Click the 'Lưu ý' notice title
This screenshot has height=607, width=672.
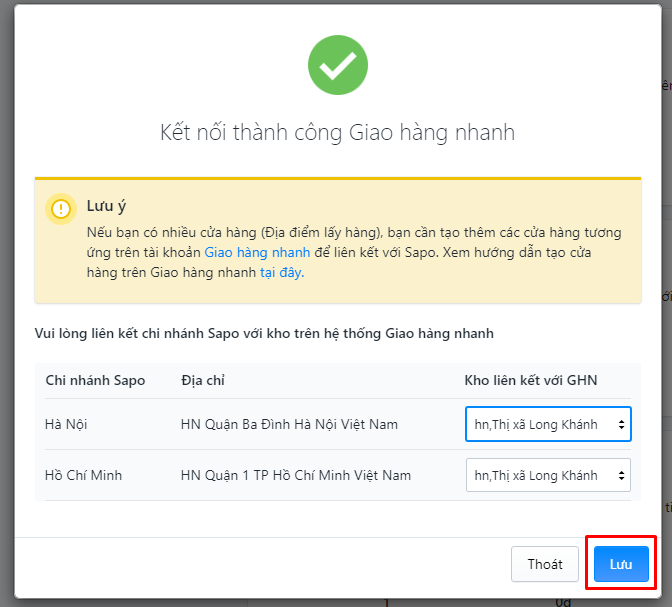(x=106, y=206)
